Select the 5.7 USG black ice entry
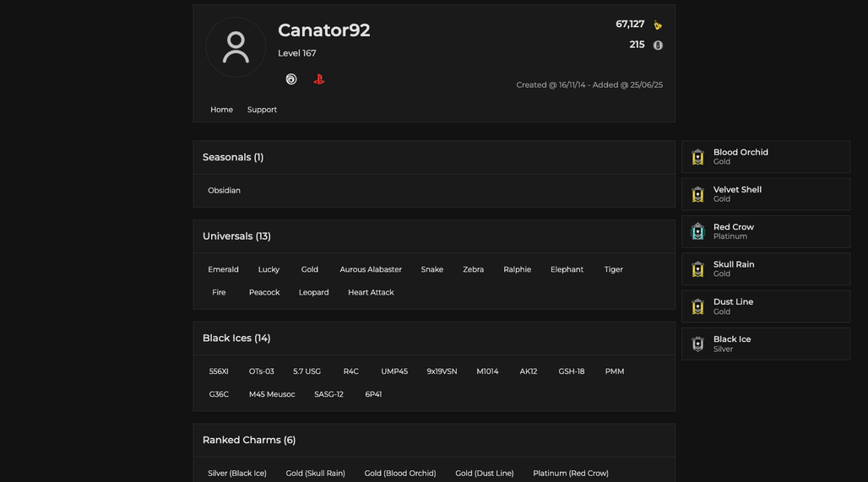The image size is (868, 482). tap(307, 371)
